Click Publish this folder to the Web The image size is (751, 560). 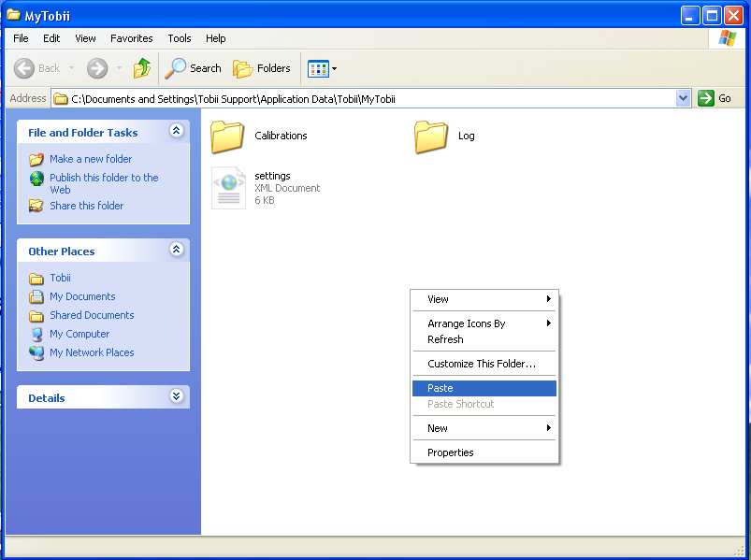click(104, 183)
